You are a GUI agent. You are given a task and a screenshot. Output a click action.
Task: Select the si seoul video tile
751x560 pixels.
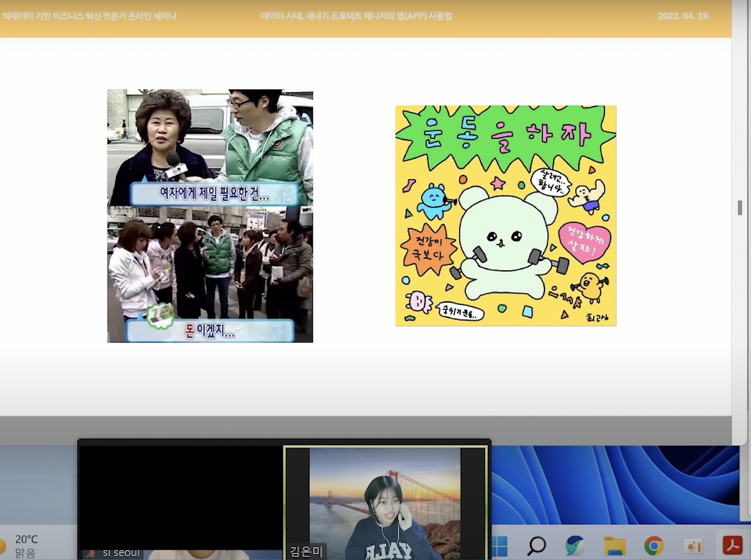tap(182, 503)
